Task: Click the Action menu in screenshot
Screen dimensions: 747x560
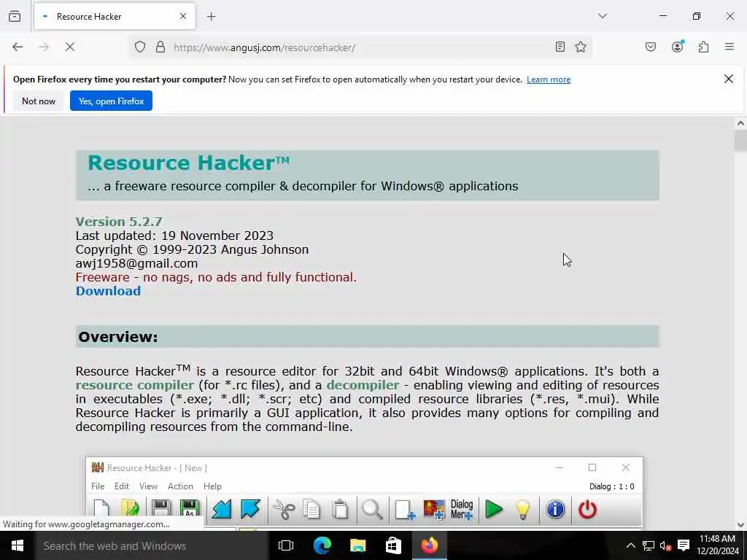Action: tap(180, 486)
